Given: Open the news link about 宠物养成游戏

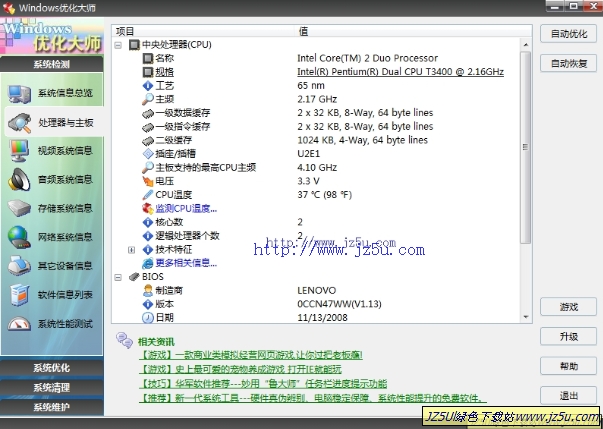Looking at the screenshot, I should (240, 369).
